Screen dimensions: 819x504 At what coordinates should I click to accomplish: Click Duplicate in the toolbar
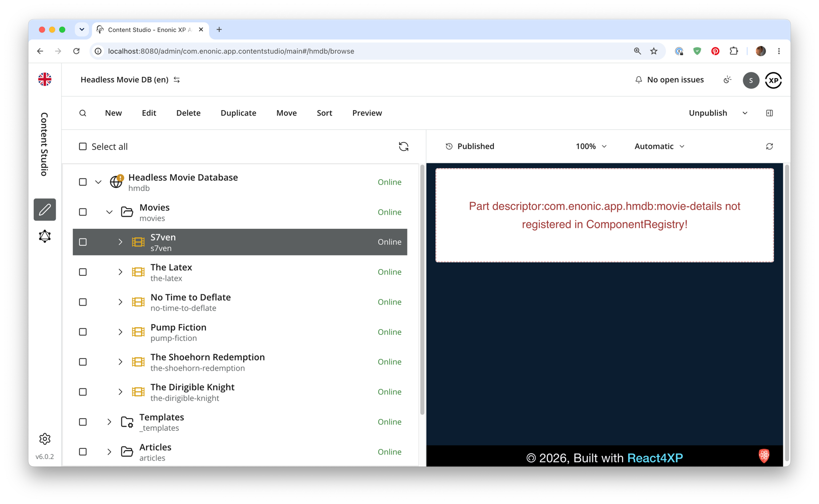click(x=238, y=113)
